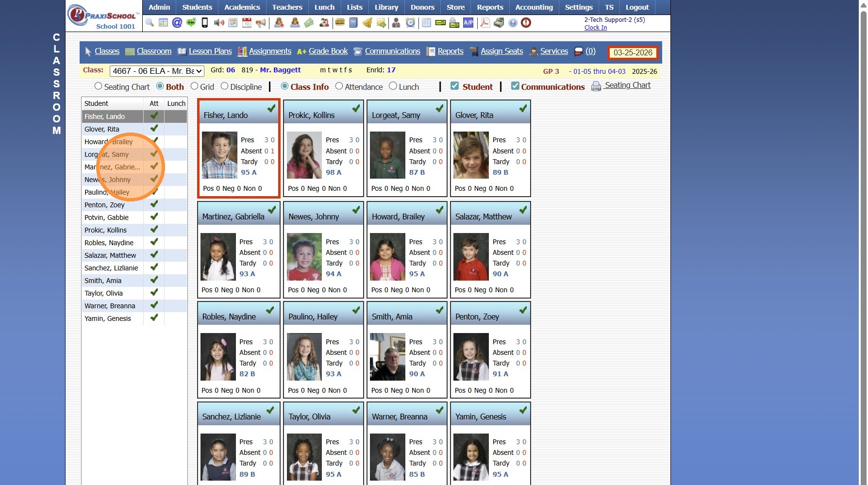
Task: Open the cash register icon
Action: tap(499, 23)
